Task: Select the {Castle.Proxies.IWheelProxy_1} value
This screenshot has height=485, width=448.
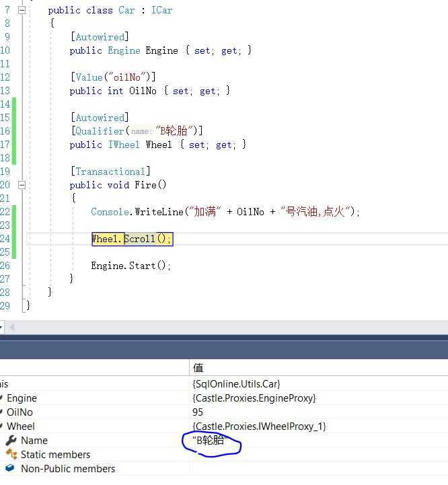Action: (x=259, y=426)
